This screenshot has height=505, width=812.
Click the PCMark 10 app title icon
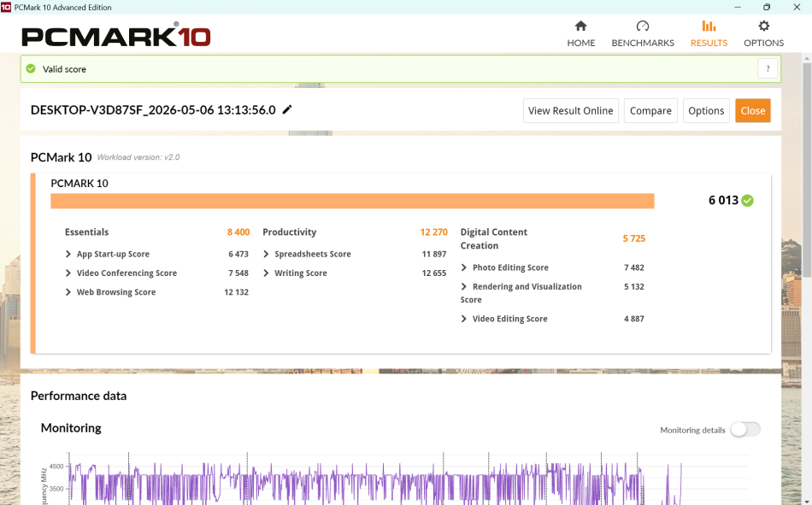tap(6, 7)
